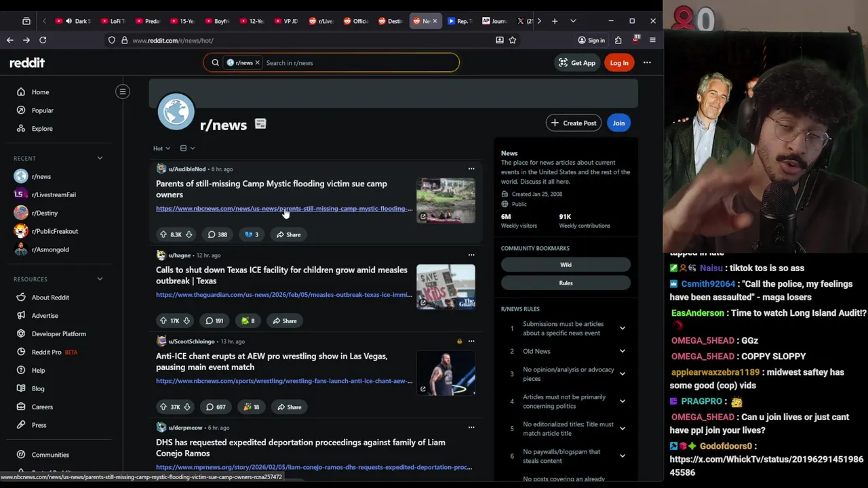The image size is (868, 488).
Task: Open the theguardian.com measles outbreak link
Action: click(x=284, y=295)
